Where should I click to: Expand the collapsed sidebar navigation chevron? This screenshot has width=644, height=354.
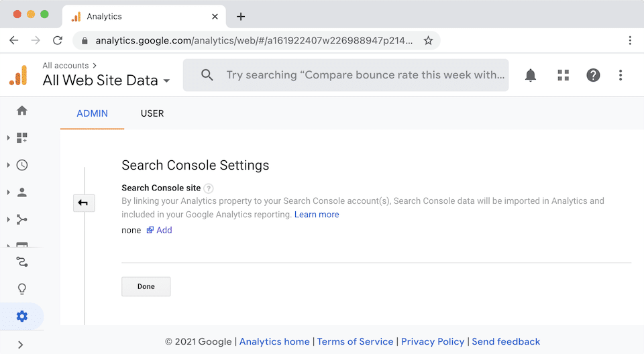pyautogui.click(x=20, y=345)
